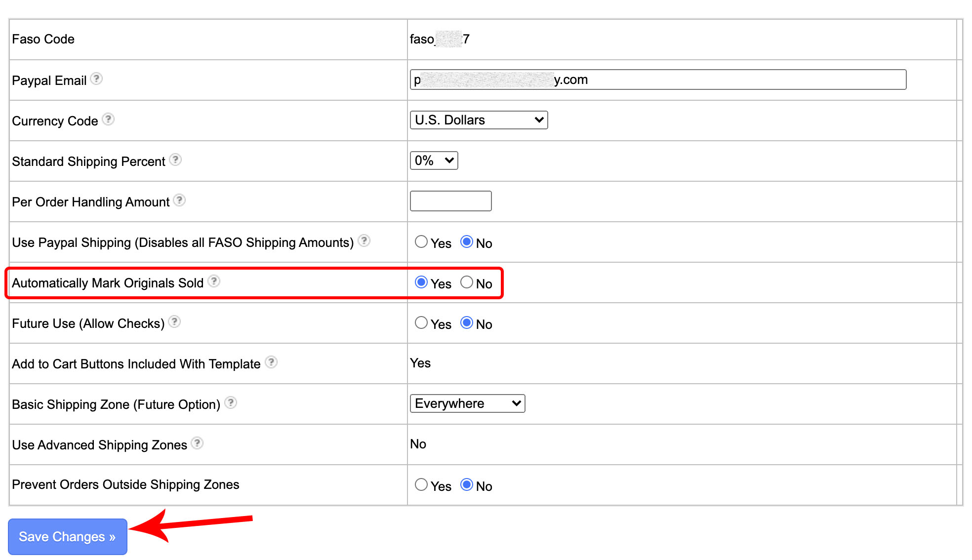
Task: Open help for Use Paypal Shipping
Action: (364, 240)
